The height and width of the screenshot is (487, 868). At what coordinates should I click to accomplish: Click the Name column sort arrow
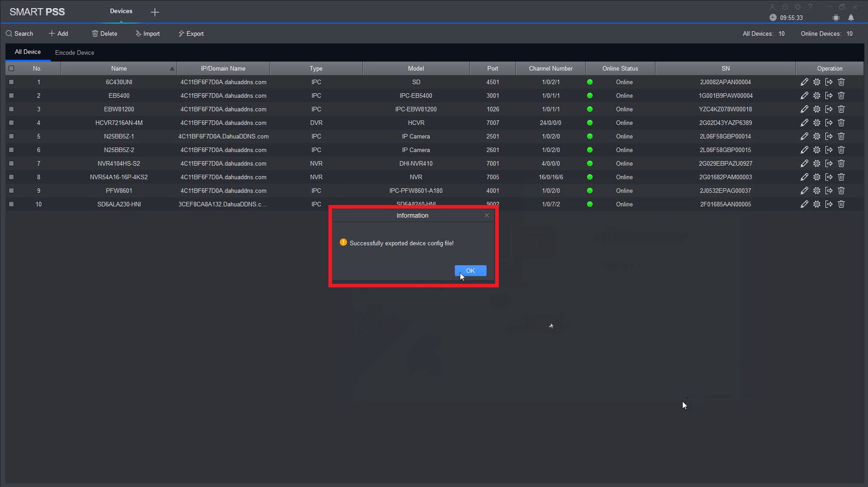coord(172,69)
